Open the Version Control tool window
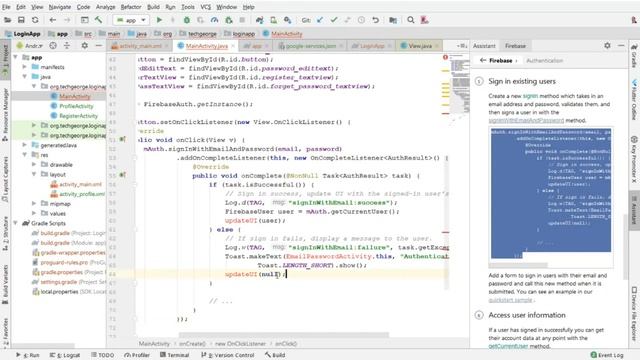 tap(228, 355)
